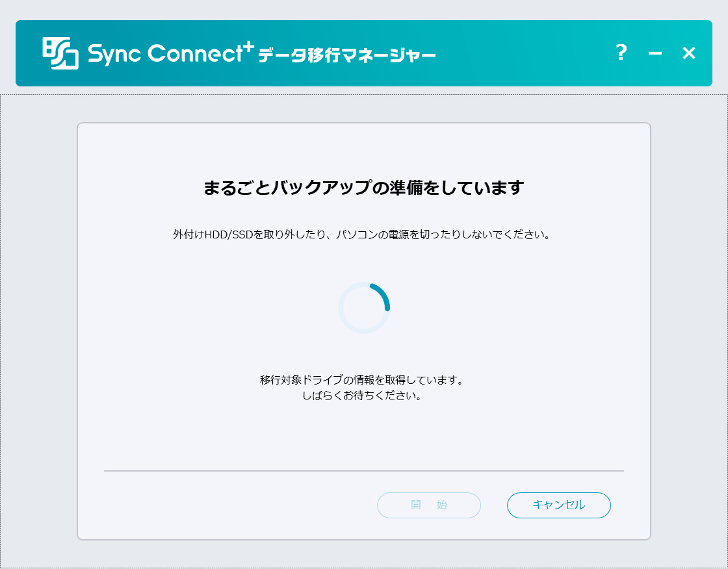This screenshot has width=728, height=569.
Task: Close the Sync Connect+ window
Action: [689, 53]
